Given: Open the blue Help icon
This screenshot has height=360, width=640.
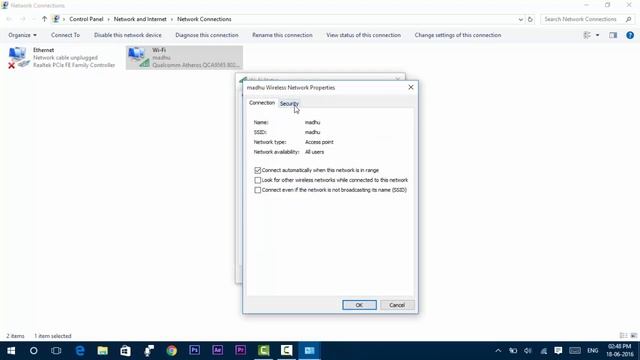Looking at the screenshot, I should click(x=630, y=35).
